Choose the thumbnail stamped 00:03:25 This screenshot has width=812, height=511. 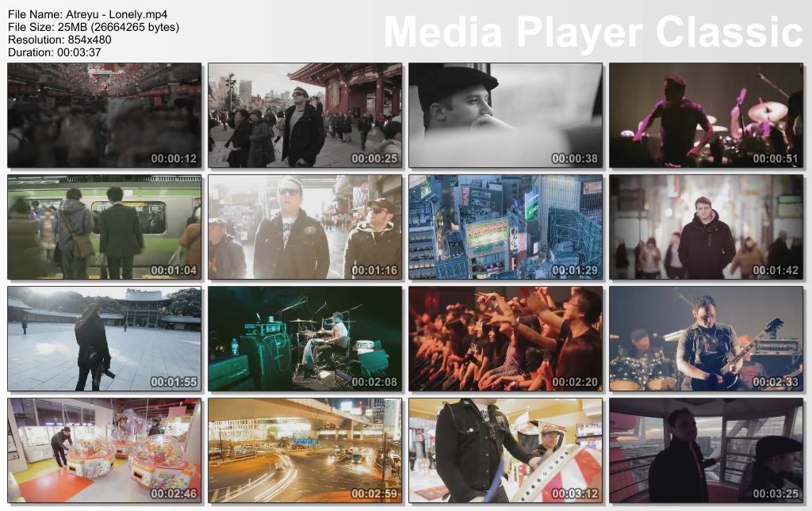(x=706, y=451)
